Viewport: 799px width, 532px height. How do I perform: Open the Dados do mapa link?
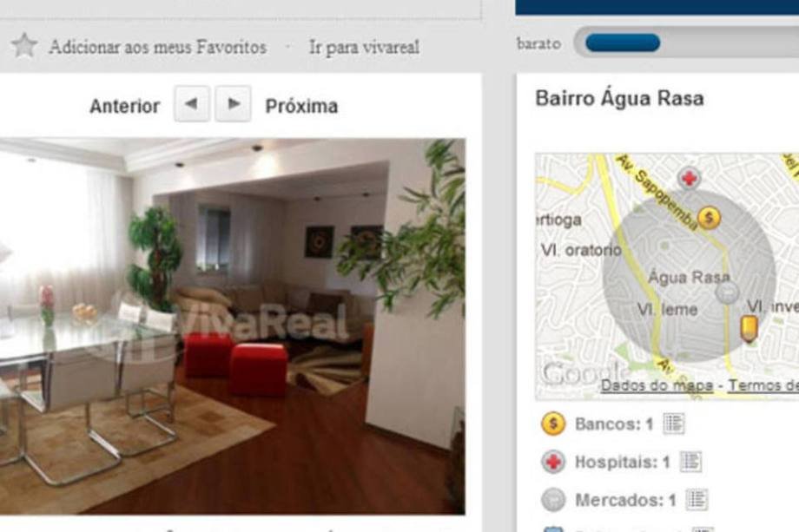pyautogui.click(x=657, y=385)
